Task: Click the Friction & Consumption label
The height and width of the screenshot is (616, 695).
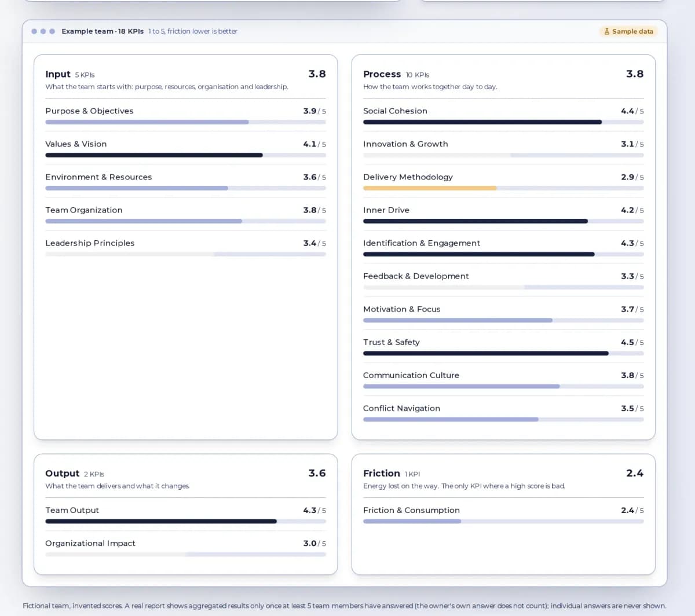Action: coord(411,510)
